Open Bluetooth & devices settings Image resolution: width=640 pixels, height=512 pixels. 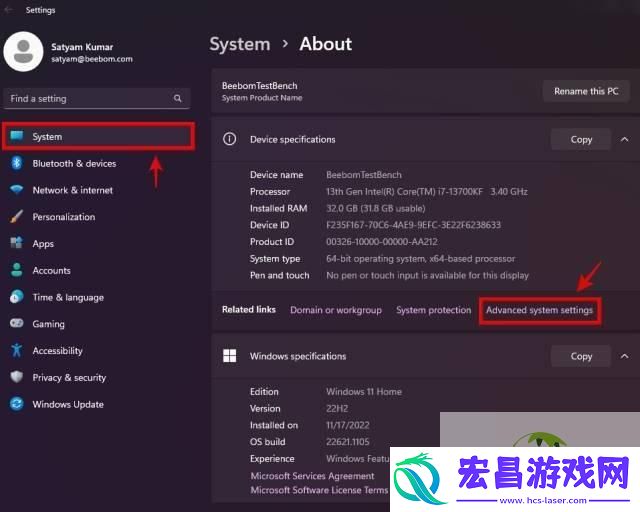pyautogui.click(x=74, y=164)
